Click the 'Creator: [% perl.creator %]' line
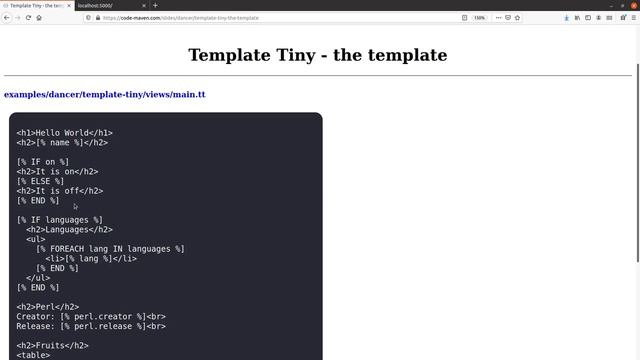This screenshot has height=360, width=640. (x=91, y=316)
